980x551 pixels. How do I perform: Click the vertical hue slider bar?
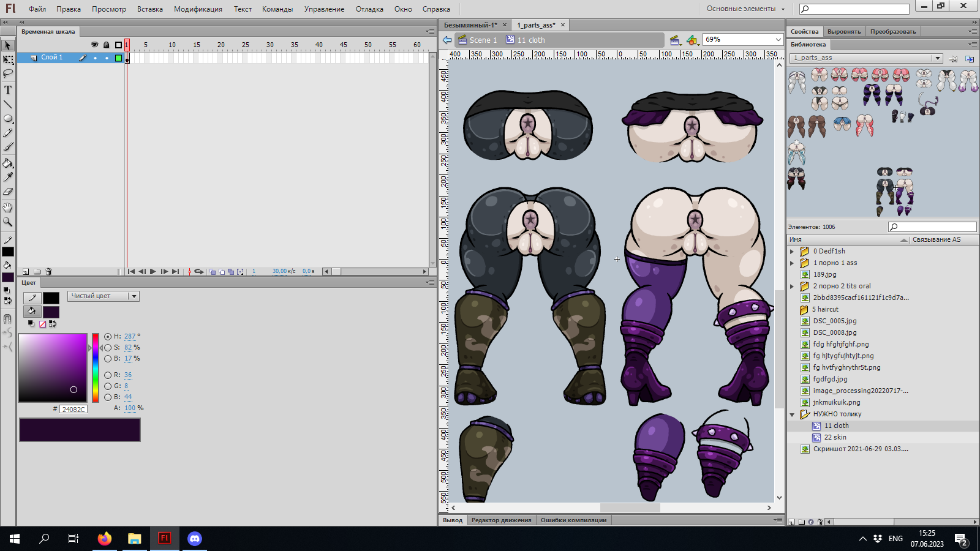click(96, 368)
